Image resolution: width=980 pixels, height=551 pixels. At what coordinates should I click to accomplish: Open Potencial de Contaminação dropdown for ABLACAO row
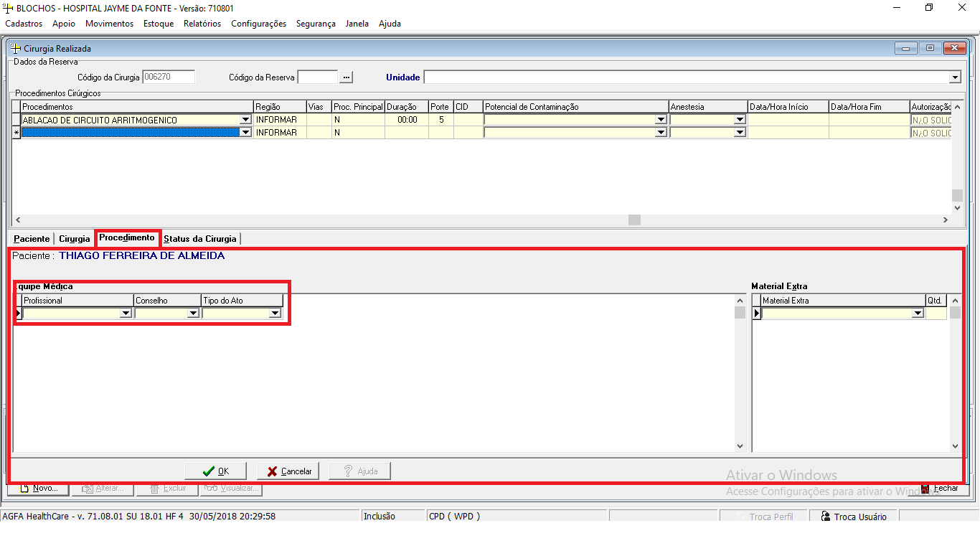click(661, 121)
